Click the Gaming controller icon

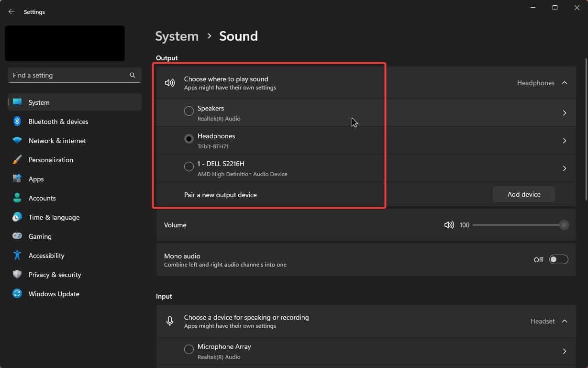pos(17,236)
